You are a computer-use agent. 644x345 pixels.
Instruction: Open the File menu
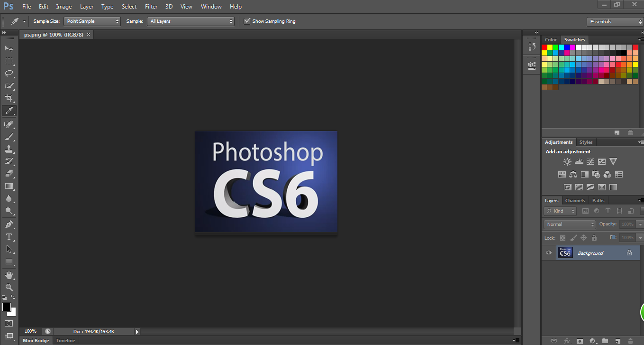point(27,7)
